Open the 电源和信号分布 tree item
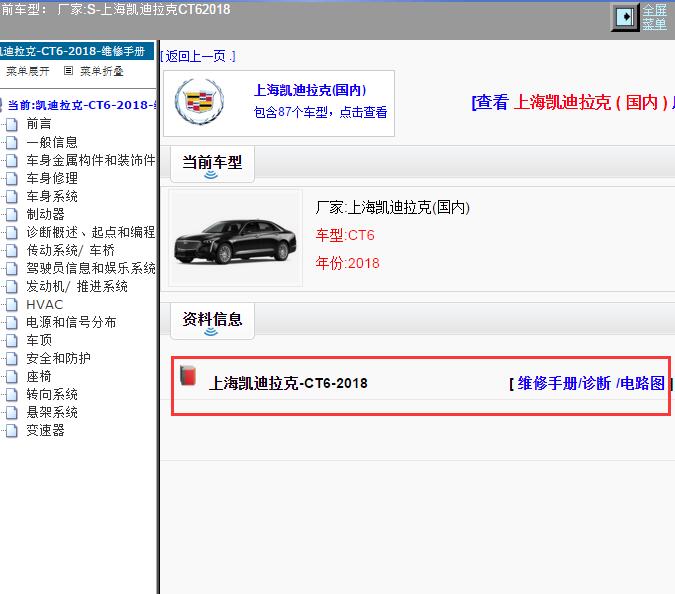675x594 pixels. (71, 322)
